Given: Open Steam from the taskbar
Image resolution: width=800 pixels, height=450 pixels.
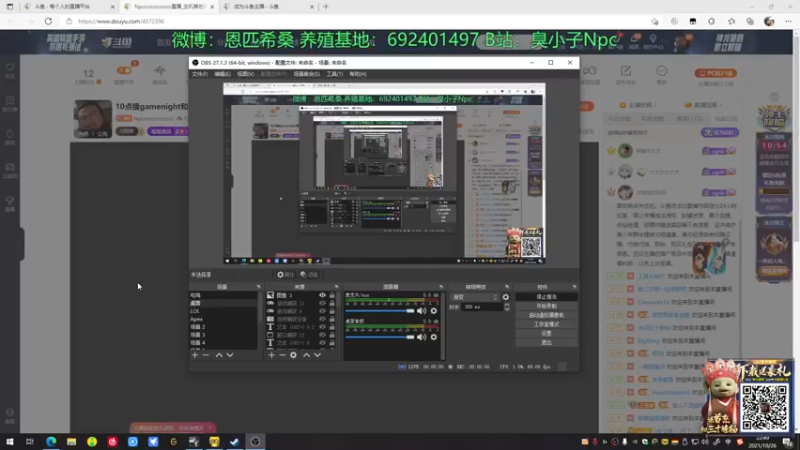Looking at the screenshot, I should coord(235,442).
